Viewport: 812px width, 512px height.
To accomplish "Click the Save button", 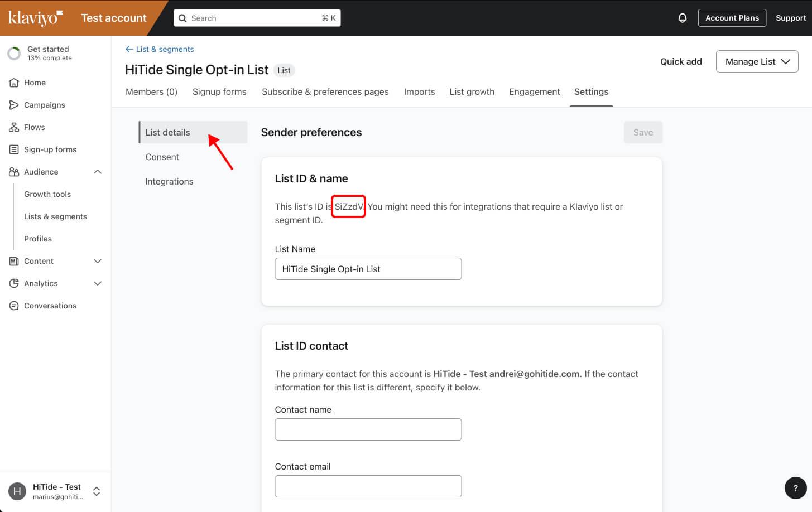I will [x=643, y=132].
